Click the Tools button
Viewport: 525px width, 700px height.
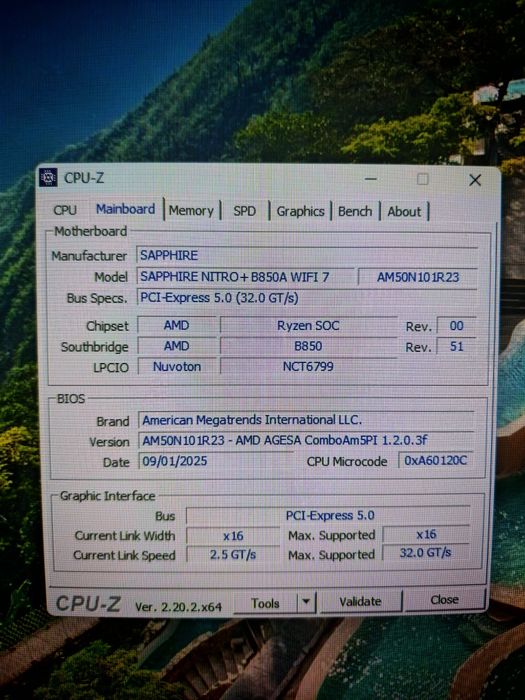(265, 603)
